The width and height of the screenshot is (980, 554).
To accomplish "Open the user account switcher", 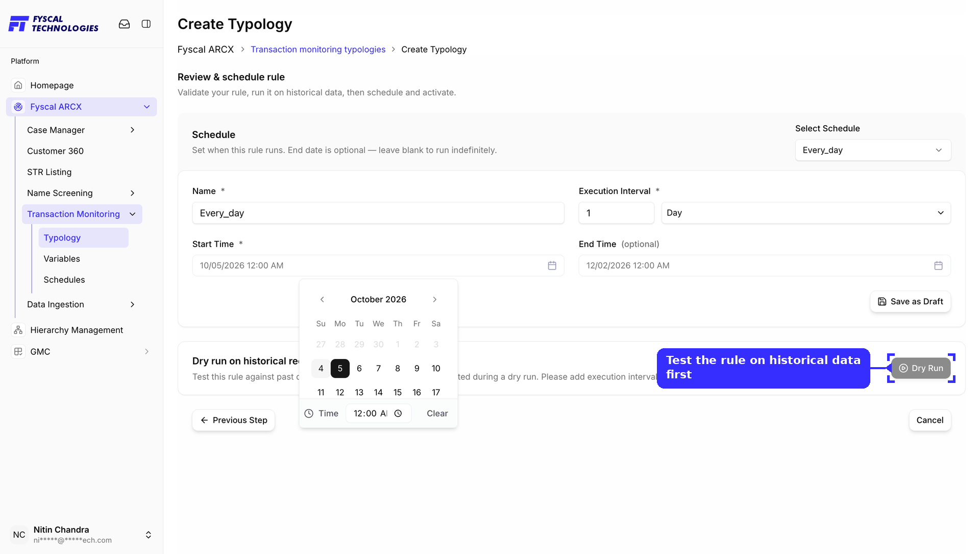I will [148, 535].
